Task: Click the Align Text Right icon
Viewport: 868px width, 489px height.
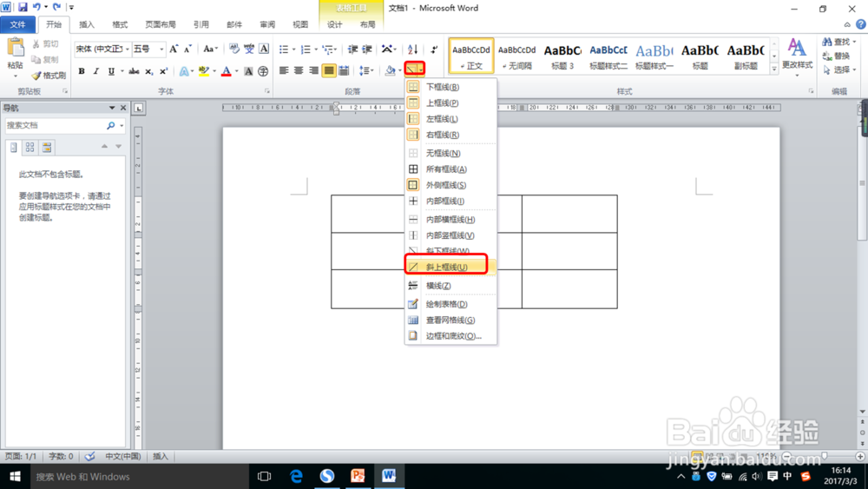Action: (314, 70)
